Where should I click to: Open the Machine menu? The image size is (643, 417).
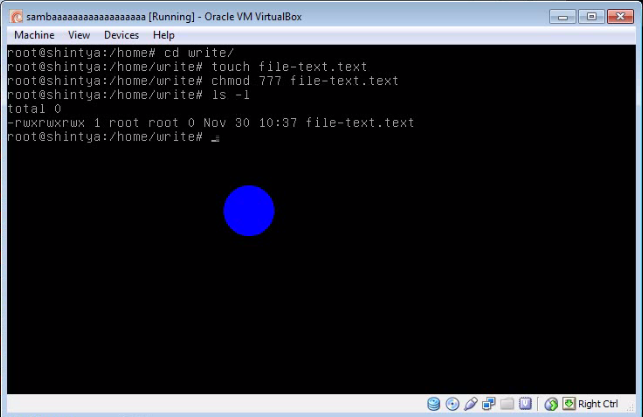coord(34,35)
